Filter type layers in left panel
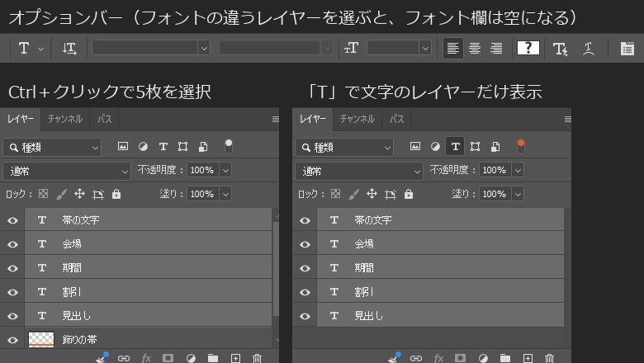Viewport: 644px width, 363px height. point(163,146)
